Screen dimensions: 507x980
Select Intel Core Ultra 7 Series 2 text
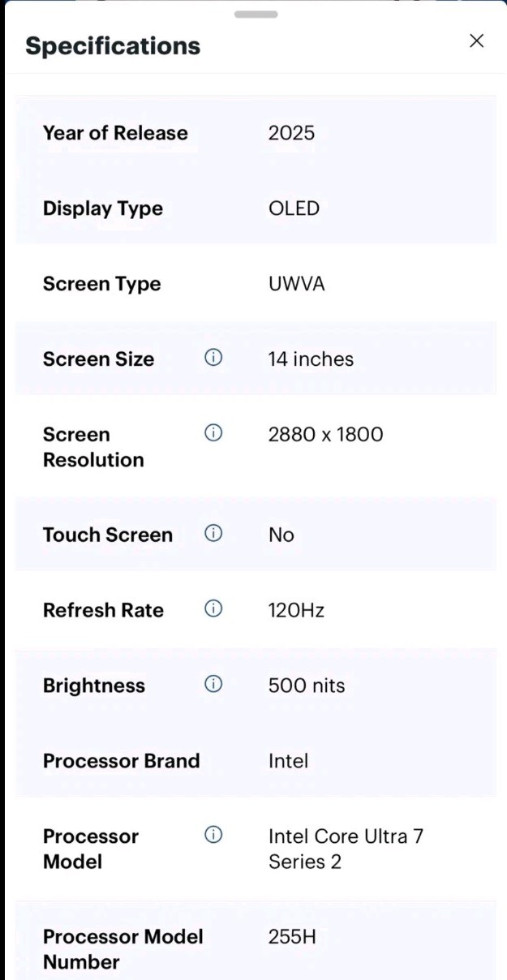tap(346, 849)
